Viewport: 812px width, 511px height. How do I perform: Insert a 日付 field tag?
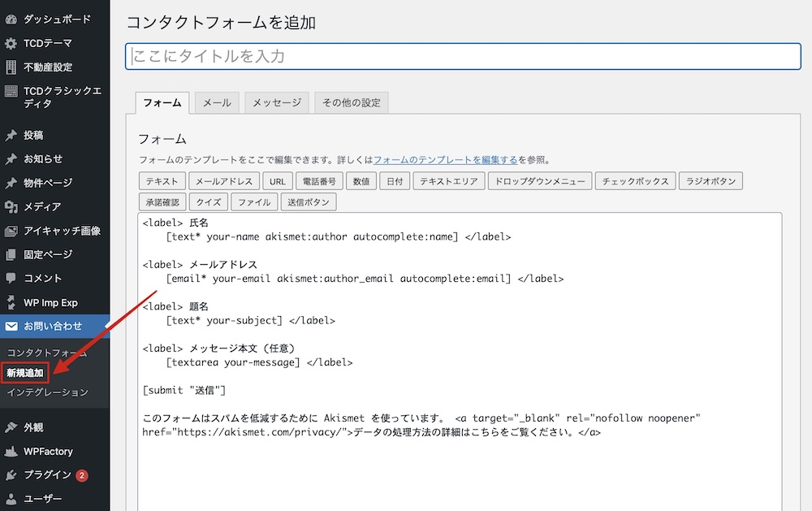[x=395, y=181]
